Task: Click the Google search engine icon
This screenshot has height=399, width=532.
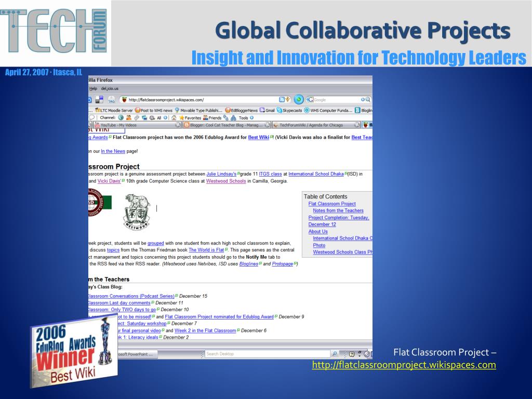Action: [x=310, y=100]
